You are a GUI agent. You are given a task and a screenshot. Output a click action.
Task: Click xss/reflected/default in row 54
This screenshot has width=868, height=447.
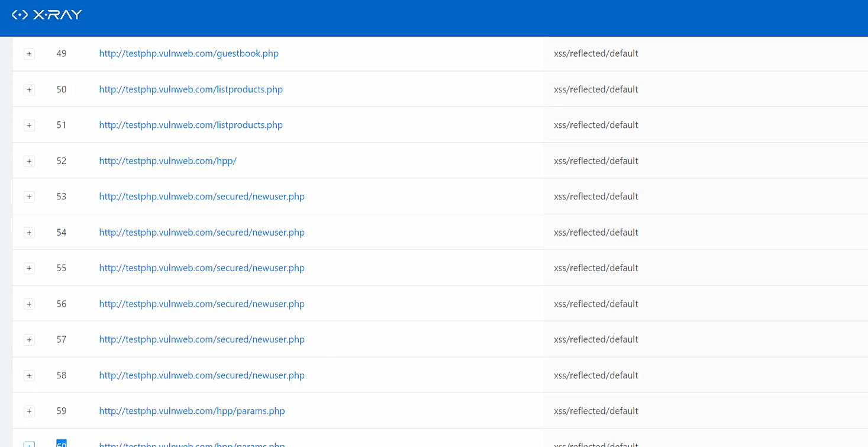coord(596,232)
